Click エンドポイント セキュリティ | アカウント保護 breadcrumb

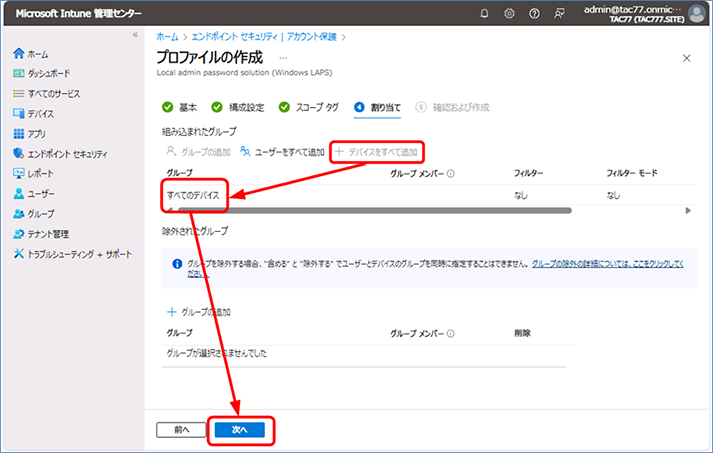coord(264,37)
